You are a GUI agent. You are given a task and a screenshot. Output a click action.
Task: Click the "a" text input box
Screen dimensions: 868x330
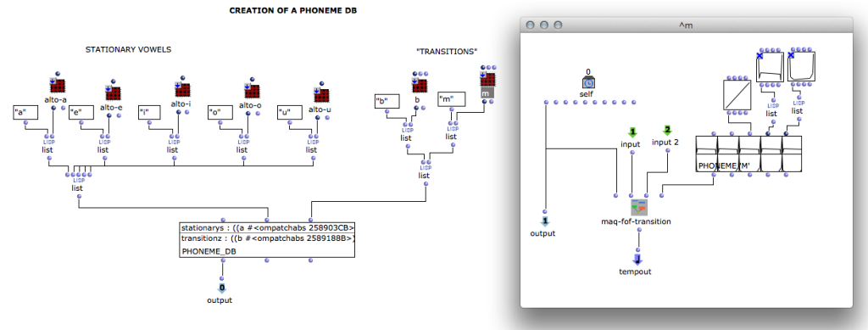point(26,112)
